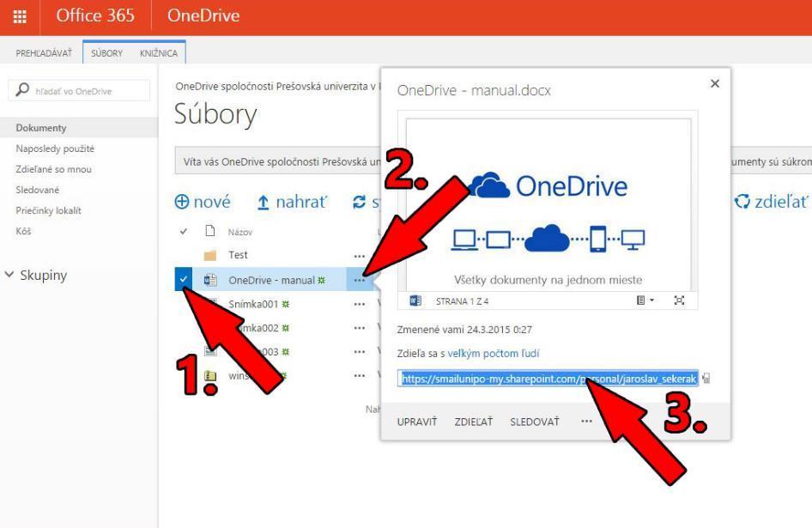Open Sledované in the sidebar
The height and width of the screenshot is (528, 812).
[37, 190]
